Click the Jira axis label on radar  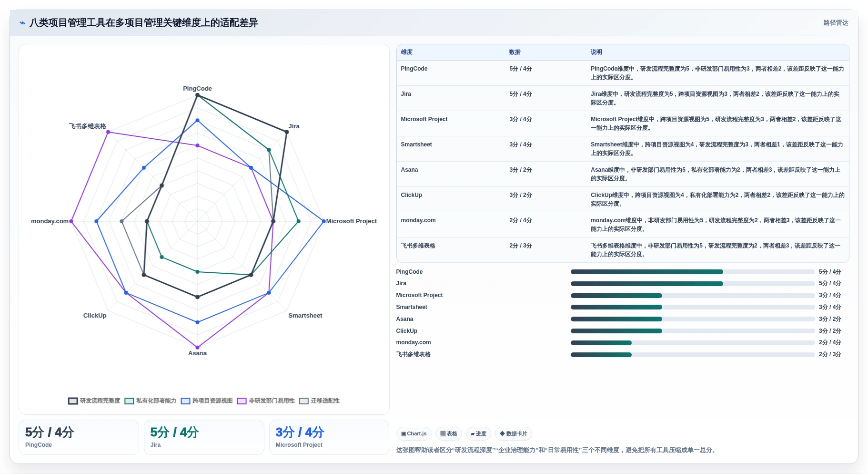[294, 126]
